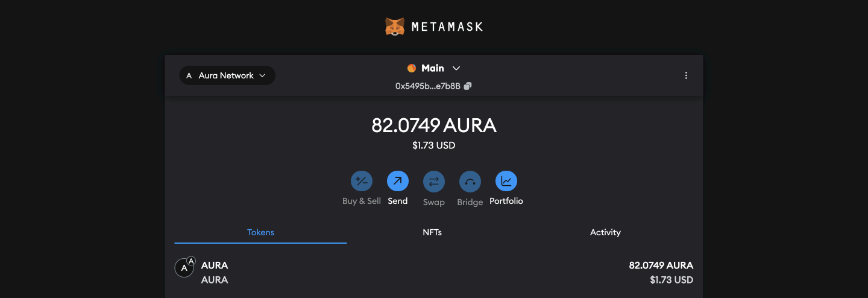The image size is (868, 298).
Task: Click the token row's 82.0749 AURA amount
Action: 661,265
